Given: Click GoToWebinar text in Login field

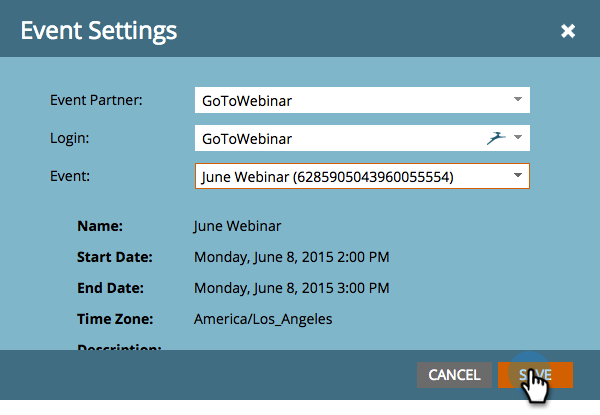Looking at the screenshot, I should [247, 139].
